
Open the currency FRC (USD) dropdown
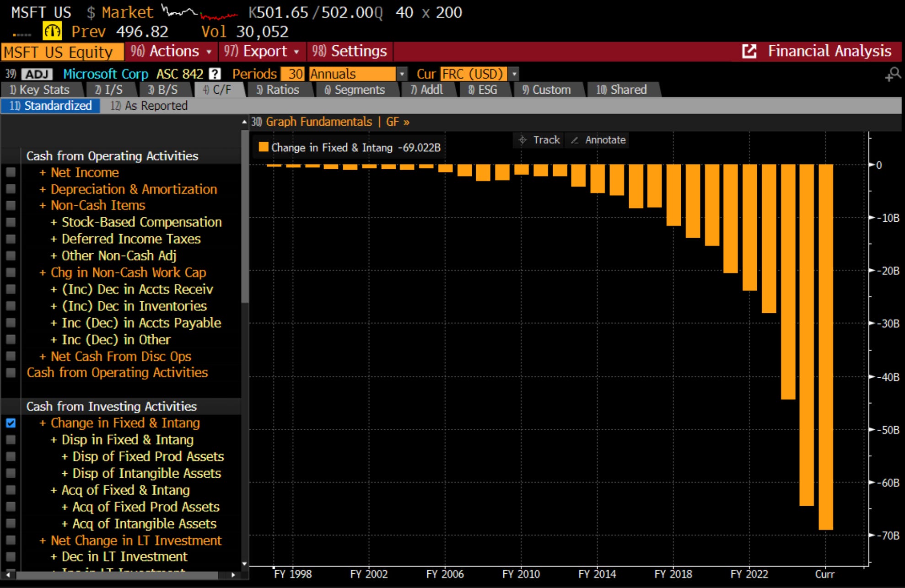coord(514,74)
